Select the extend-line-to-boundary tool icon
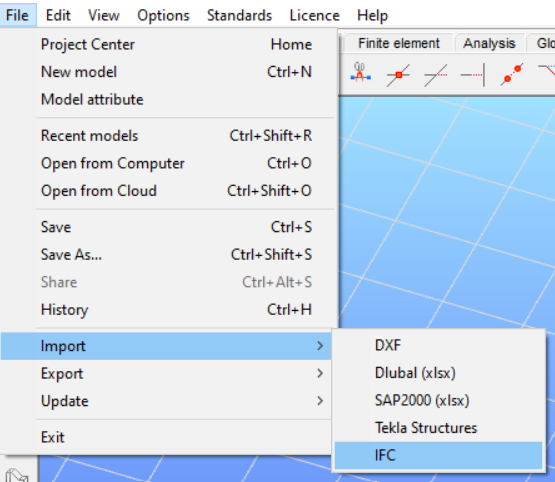555x482 pixels. (473, 75)
